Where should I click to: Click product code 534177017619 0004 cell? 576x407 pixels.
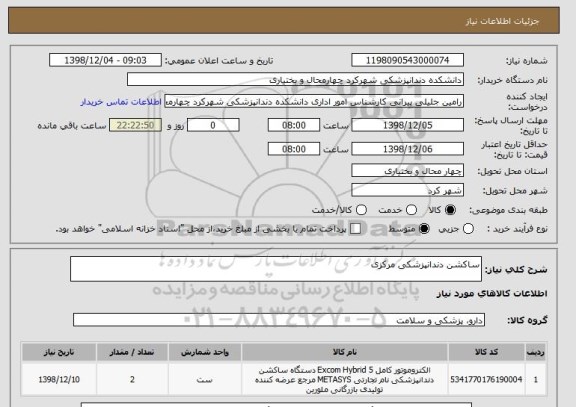(486, 379)
